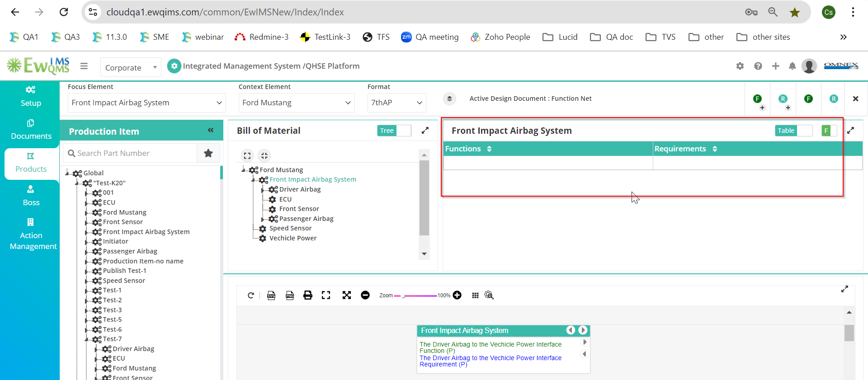Select Vechicle Power in Bill of Material
Screen dimensions: 868x380
click(293, 238)
